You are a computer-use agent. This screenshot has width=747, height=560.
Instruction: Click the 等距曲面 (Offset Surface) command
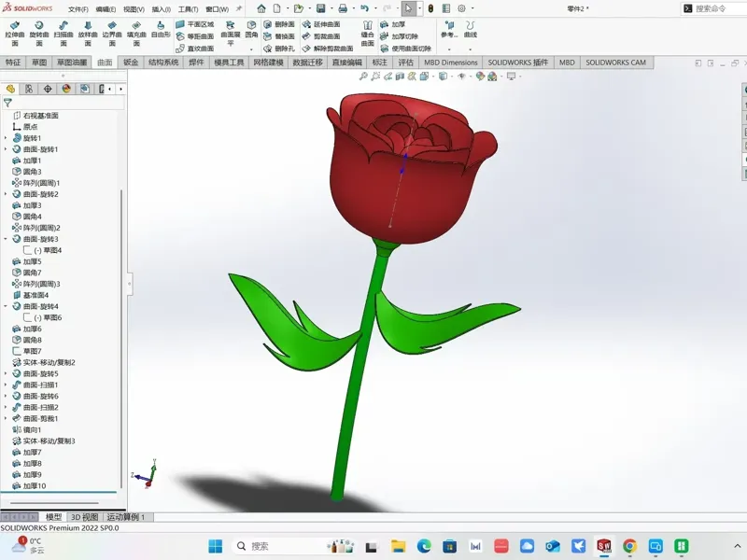pos(195,36)
